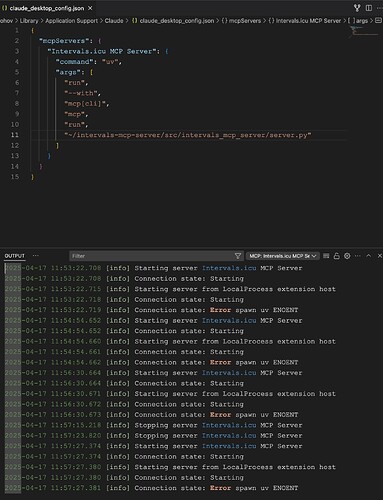Open the MCP: Intervals.icu output channel dropdown
The height and width of the screenshot is (500, 383).
(283, 256)
